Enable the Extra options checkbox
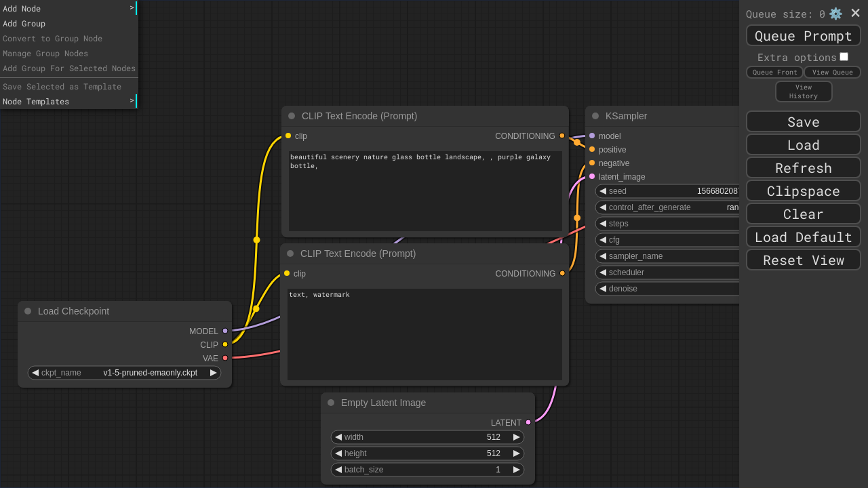868x488 pixels. click(x=844, y=57)
